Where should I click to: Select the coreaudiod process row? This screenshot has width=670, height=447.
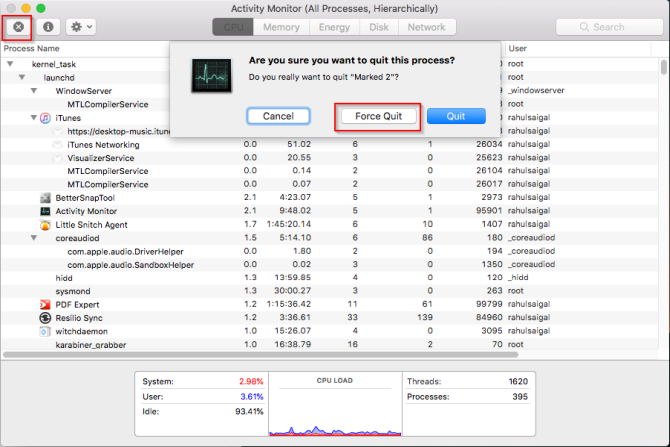(329, 238)
